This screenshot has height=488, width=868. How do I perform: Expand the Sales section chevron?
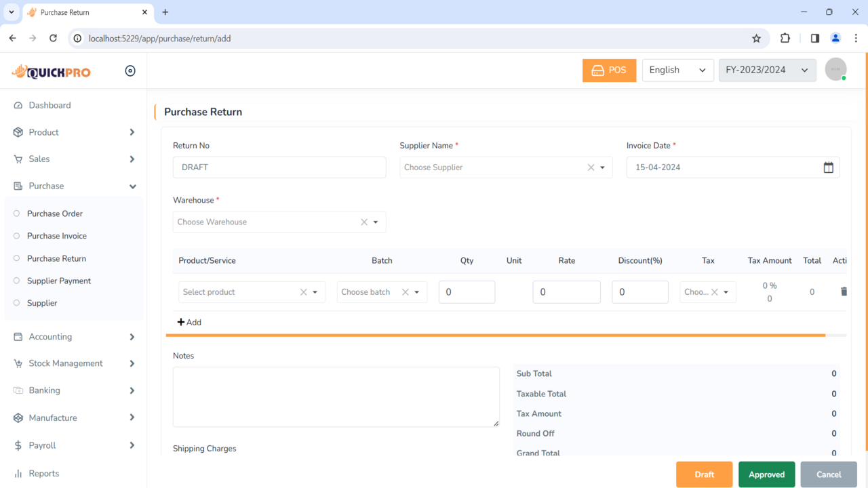(x=132, y=159)
